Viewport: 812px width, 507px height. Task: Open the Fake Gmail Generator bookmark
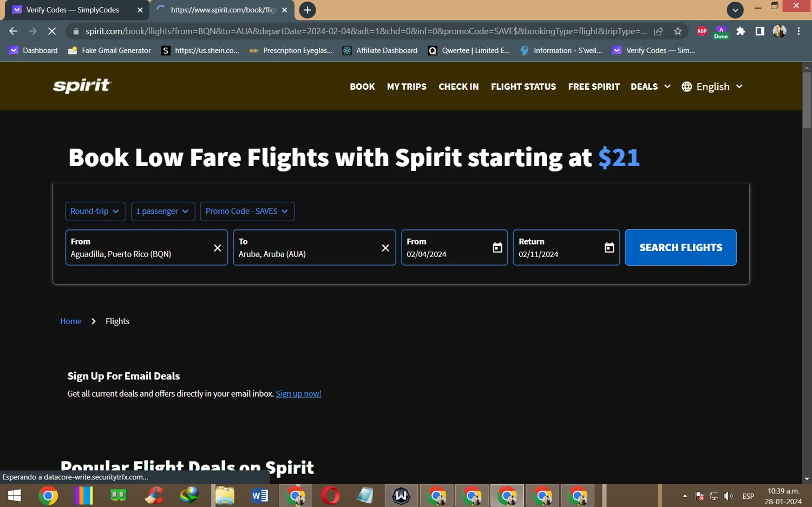coord(110,50)
